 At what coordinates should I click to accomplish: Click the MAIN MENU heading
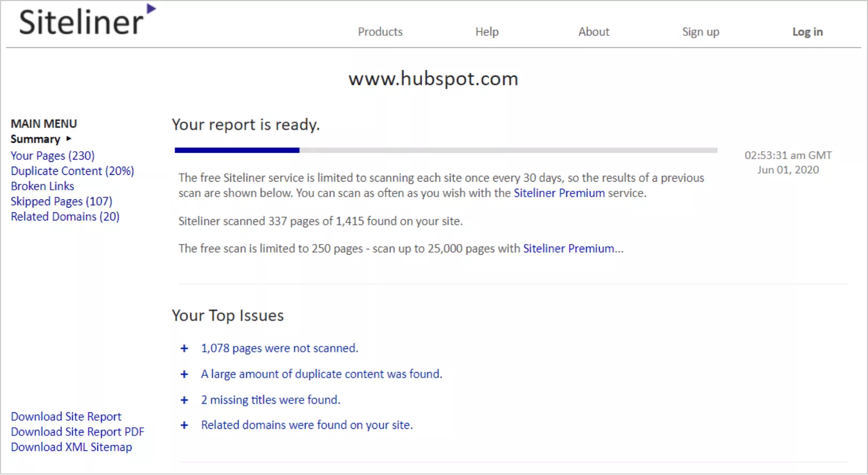click(x=44, y=124)
